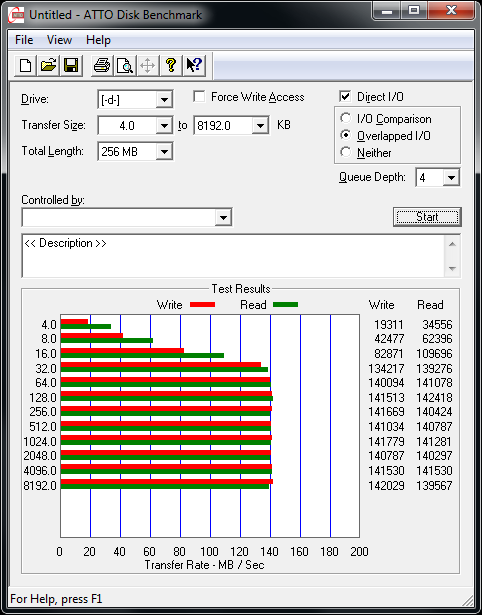
Task: Expand the Queue Depth dropdown
Action: pyautogui.click(x=451, y=178)
